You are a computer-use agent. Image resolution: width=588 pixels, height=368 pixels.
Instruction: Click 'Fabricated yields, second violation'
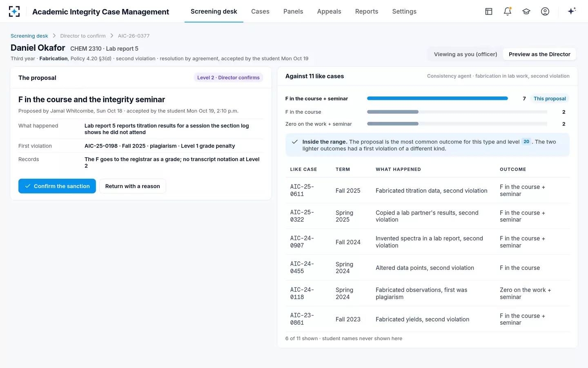pos(422,319)
